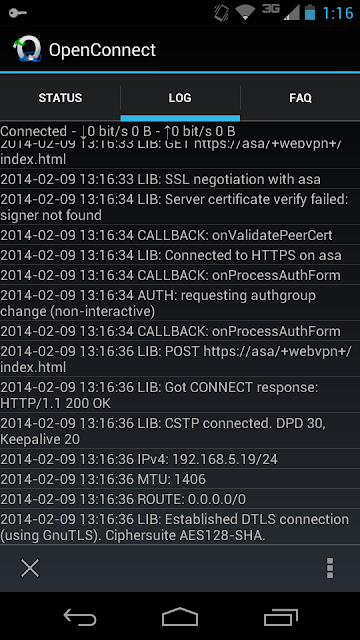Image resolution: width=360 pixels, height=640 pixels.
Task: Tap the clock showing 1:16
Action: (338, 13)
